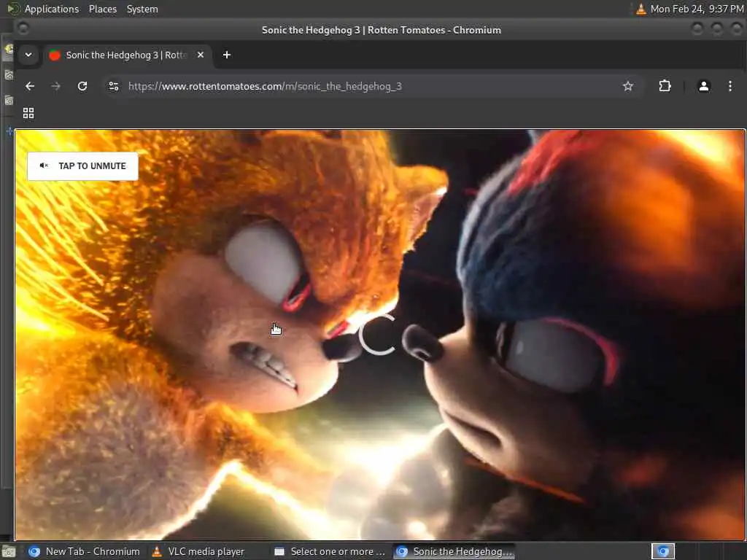The width and height of the screenshot is (747, 560).
Task: Open the Extensions puzzle icon
Action: (x=665, y=86)
